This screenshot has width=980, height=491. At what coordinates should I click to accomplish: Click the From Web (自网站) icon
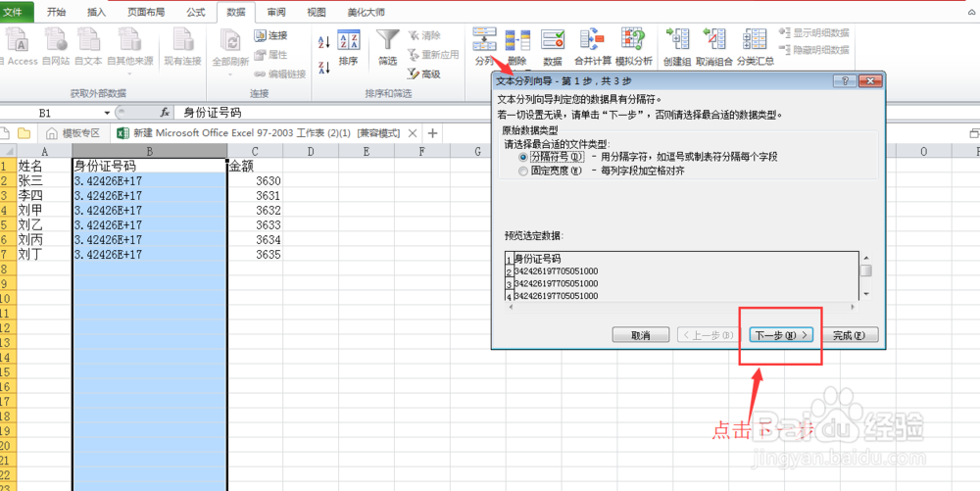[56, 47]
